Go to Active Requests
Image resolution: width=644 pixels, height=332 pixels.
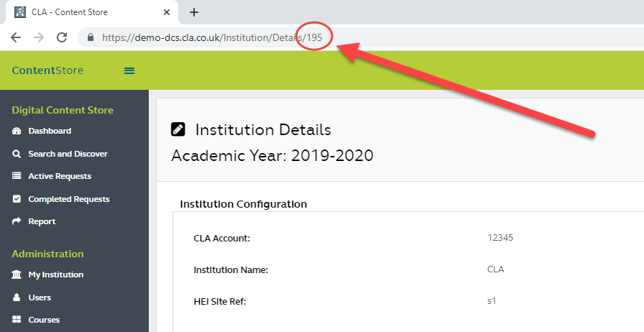pyautogui.click(x=60, y=176)
